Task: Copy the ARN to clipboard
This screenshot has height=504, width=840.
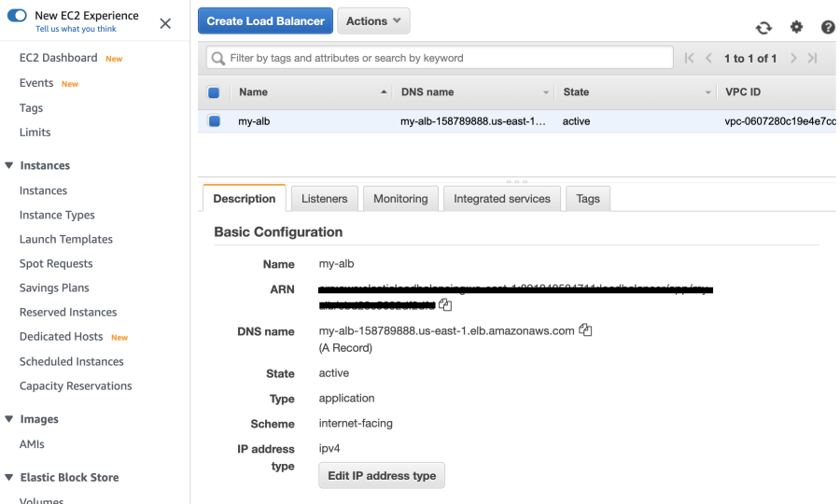Action: [445, 305]
